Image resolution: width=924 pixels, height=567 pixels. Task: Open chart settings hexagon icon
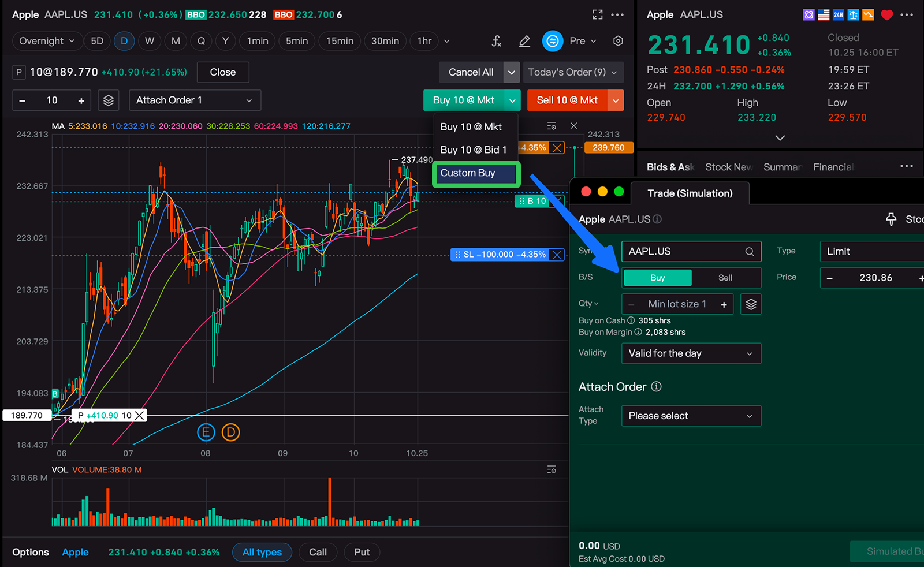click(x=618, y=41)
